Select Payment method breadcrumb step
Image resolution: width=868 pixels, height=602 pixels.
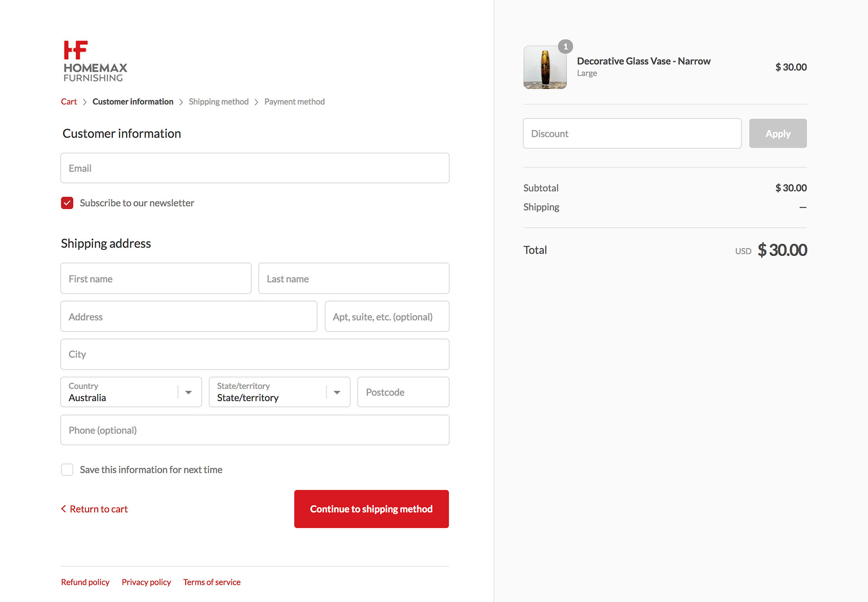pos(294,102)
